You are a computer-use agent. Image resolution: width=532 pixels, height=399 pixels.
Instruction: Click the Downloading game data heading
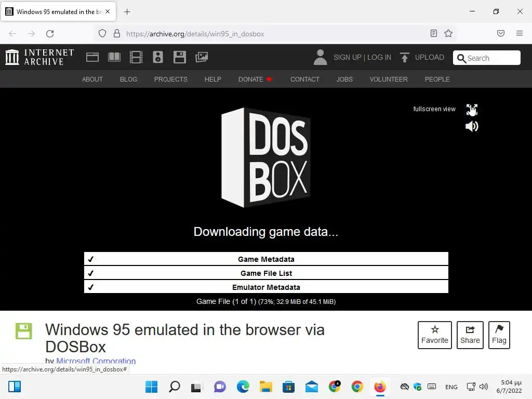[x=265, y=232]
